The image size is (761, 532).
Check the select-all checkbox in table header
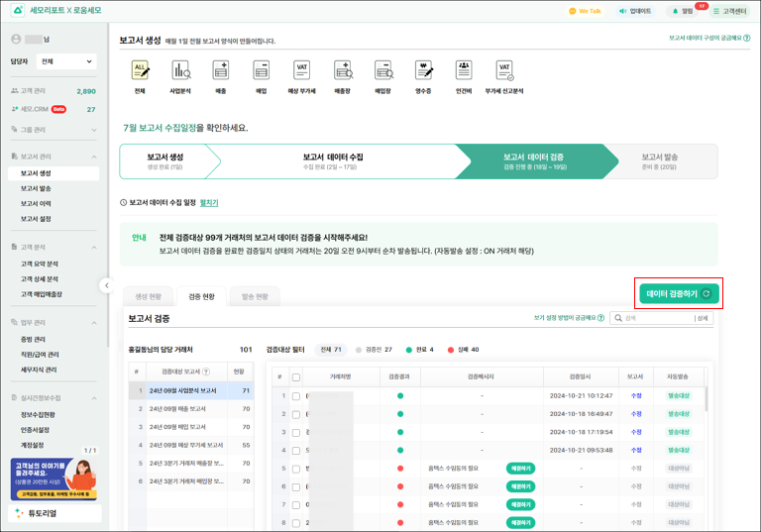coord(296,376)
